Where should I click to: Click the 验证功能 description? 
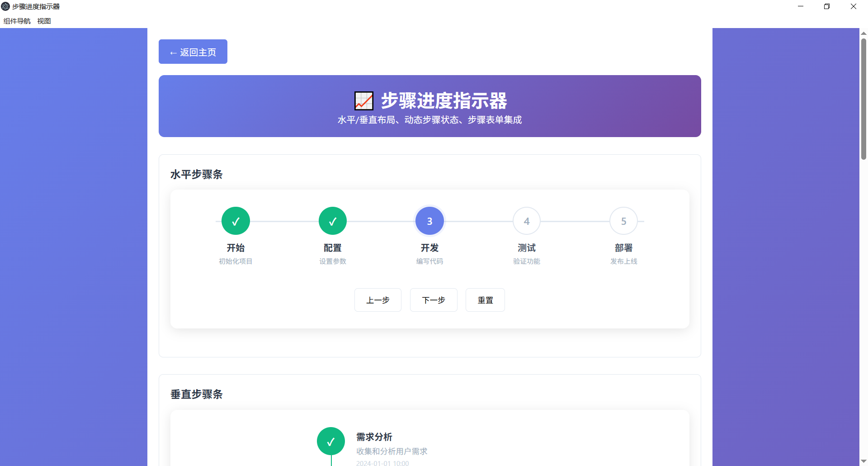tap(527, 261)
